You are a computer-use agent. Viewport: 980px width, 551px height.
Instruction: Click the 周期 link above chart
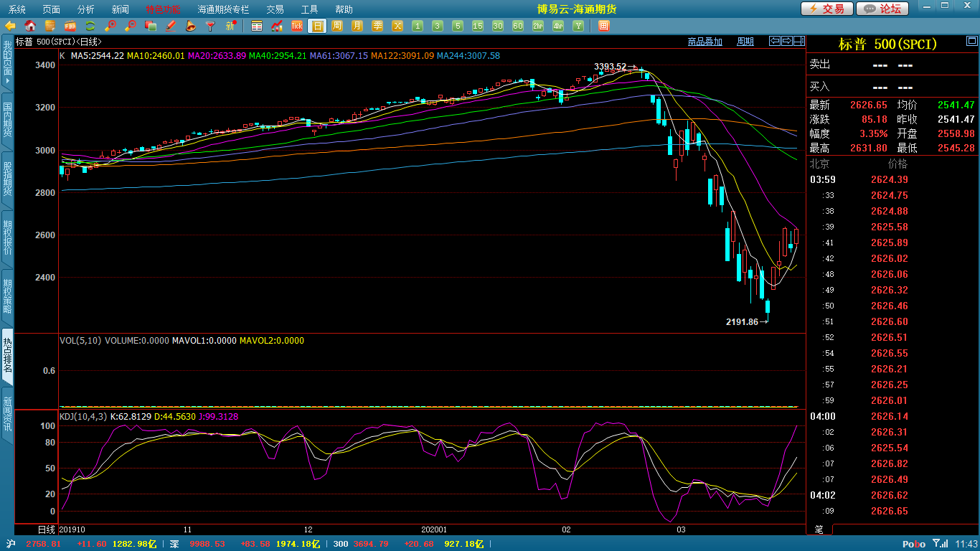click(745, 42)
